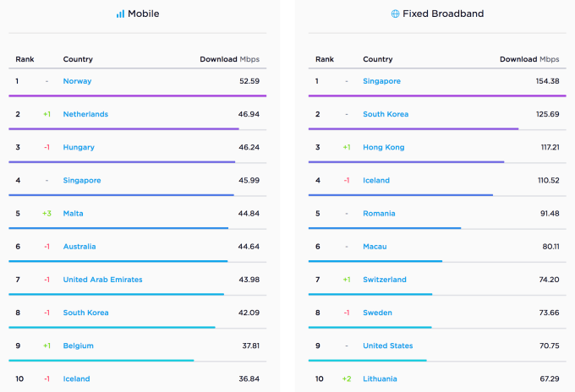The width and height of the screenshot is (575, 392).
Task: Open Singapore in the Fixed Broadband list
Action: point(381,81)
